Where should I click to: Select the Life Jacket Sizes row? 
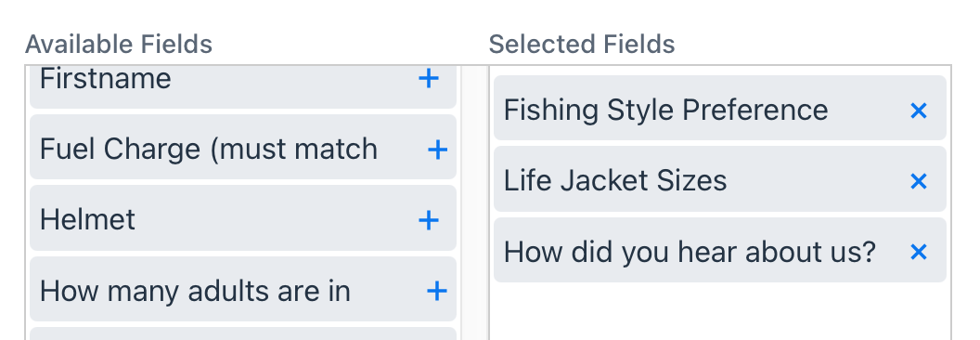point(720,179)
